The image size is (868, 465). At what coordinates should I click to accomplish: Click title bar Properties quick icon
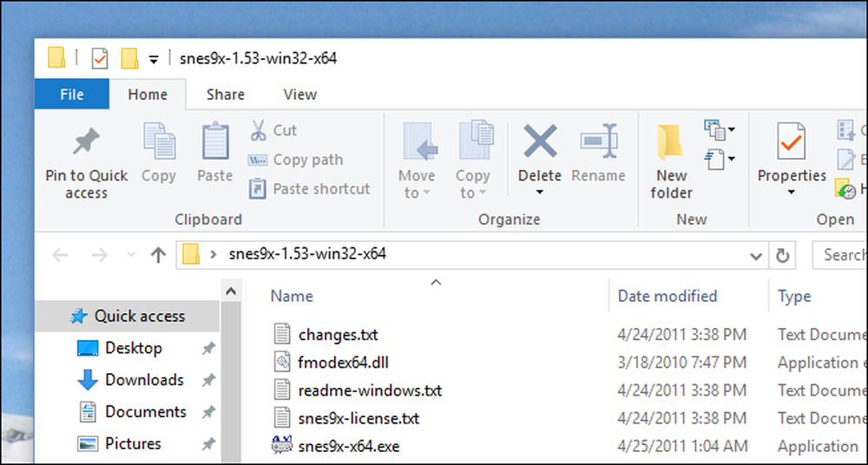click(x=100, y=59)
